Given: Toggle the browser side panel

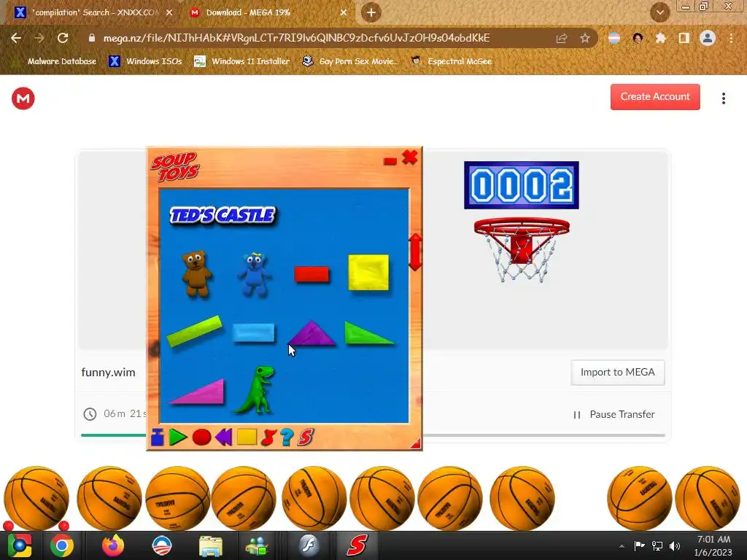Looking at the screenshot, I should 684,38.
